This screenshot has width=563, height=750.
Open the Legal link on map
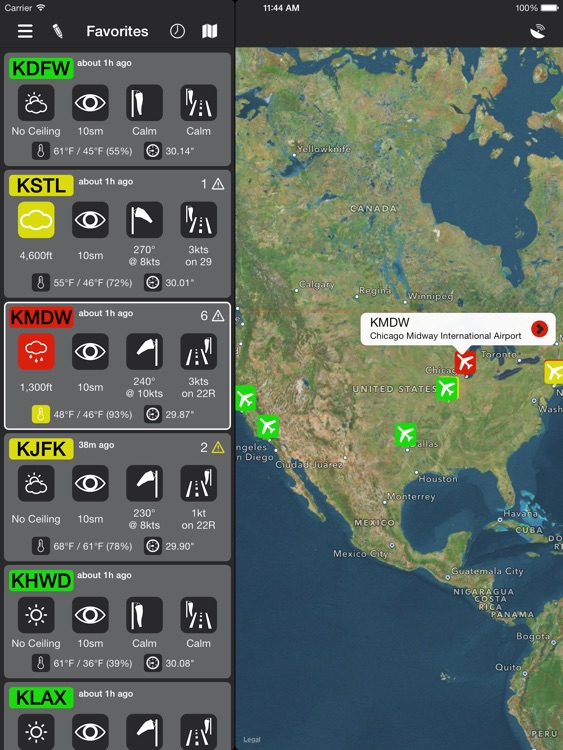tap(251, 739)
